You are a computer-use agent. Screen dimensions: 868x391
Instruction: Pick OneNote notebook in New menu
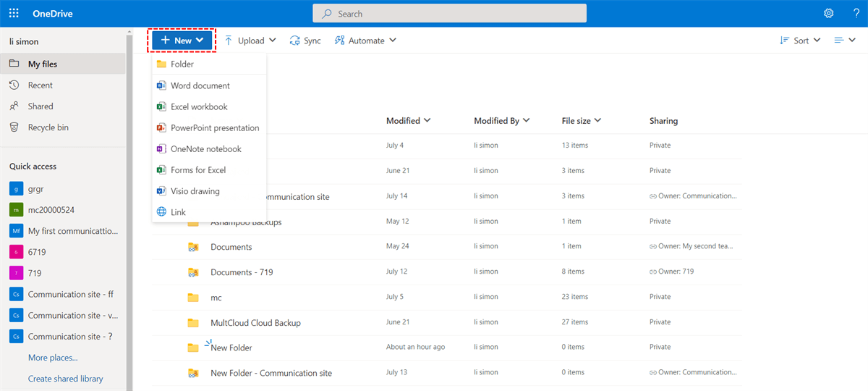[x=205, y=148]
